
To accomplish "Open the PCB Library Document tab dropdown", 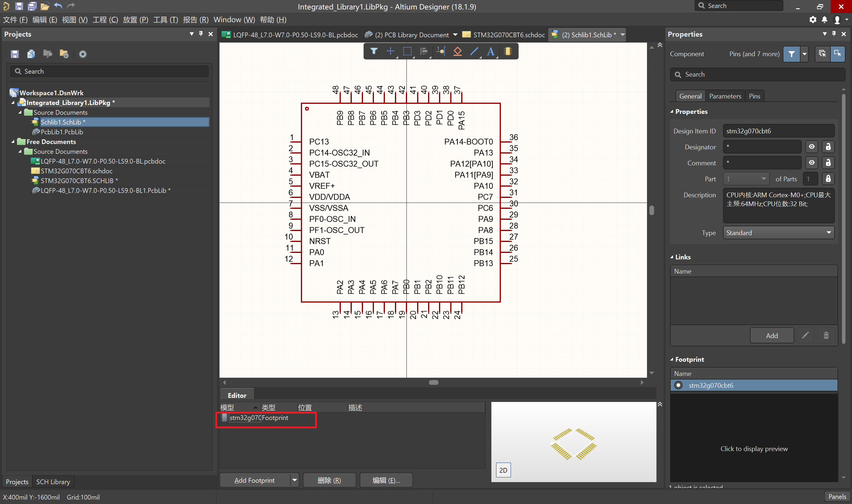I will [x=455, y=35].
